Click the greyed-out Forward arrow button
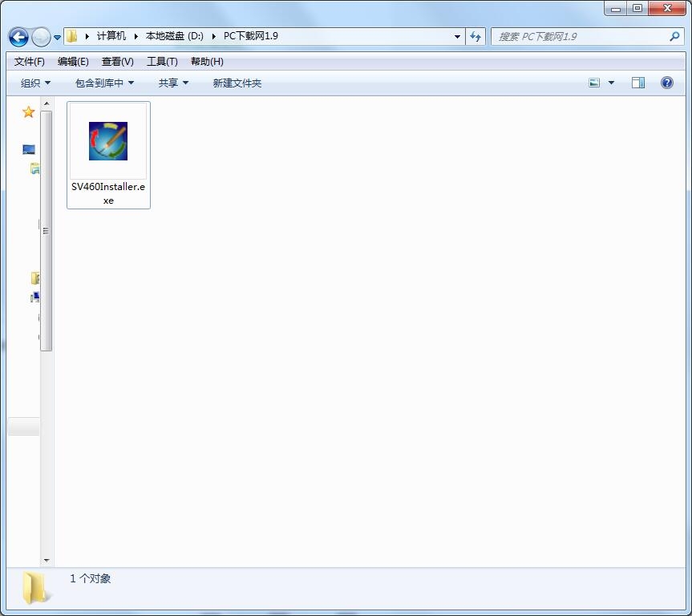 41,37
